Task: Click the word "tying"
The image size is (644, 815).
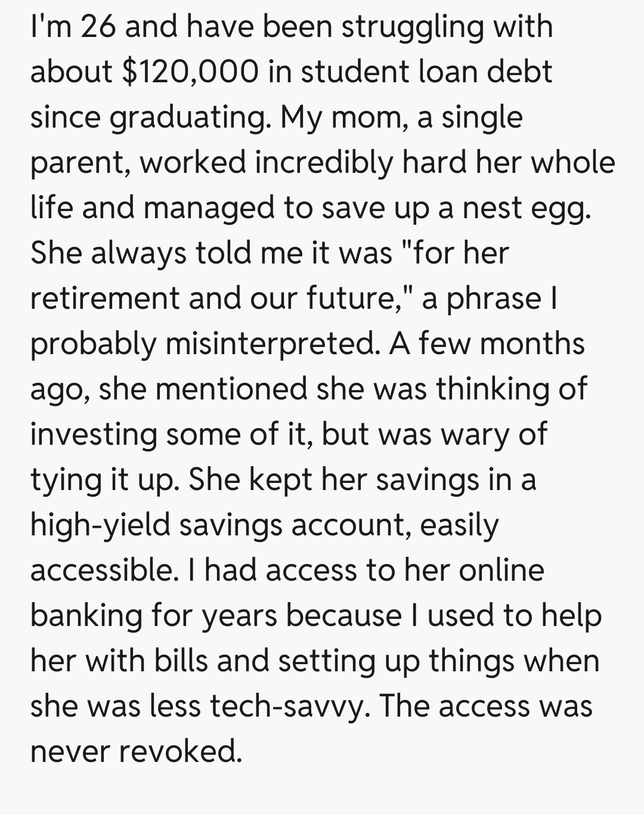Action: coord(66,479)
